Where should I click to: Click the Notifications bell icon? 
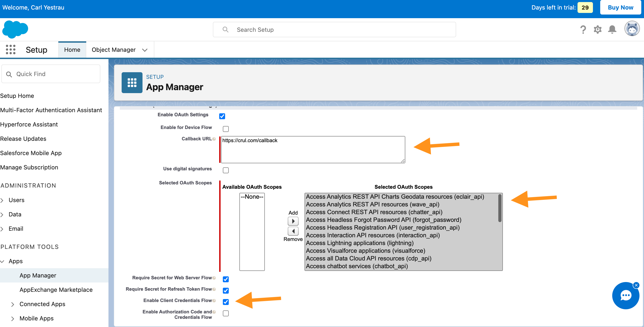[612, 30]
